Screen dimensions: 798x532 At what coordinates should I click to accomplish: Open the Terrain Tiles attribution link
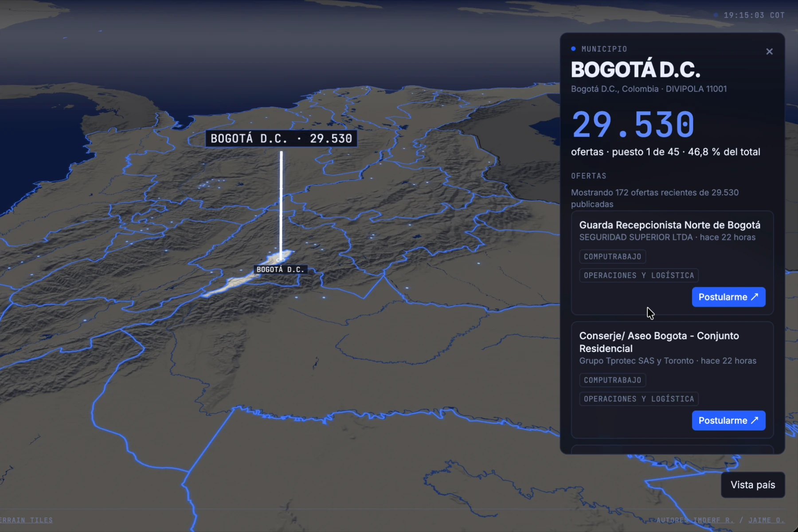coord(26,520)
